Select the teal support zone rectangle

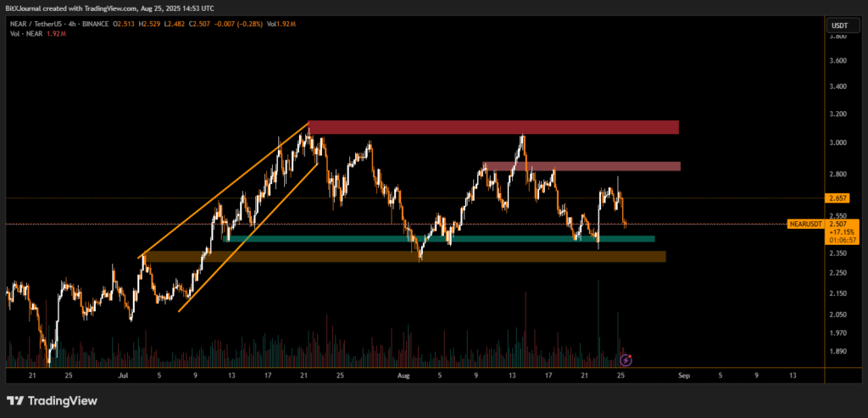click(x=438, y=239)
